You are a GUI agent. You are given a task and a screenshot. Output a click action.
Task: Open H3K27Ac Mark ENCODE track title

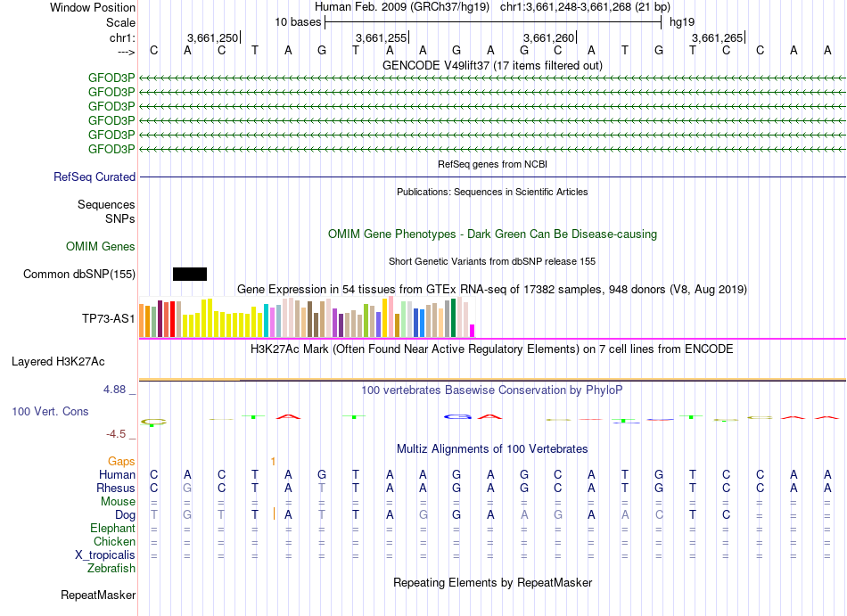tap(492, 349)
